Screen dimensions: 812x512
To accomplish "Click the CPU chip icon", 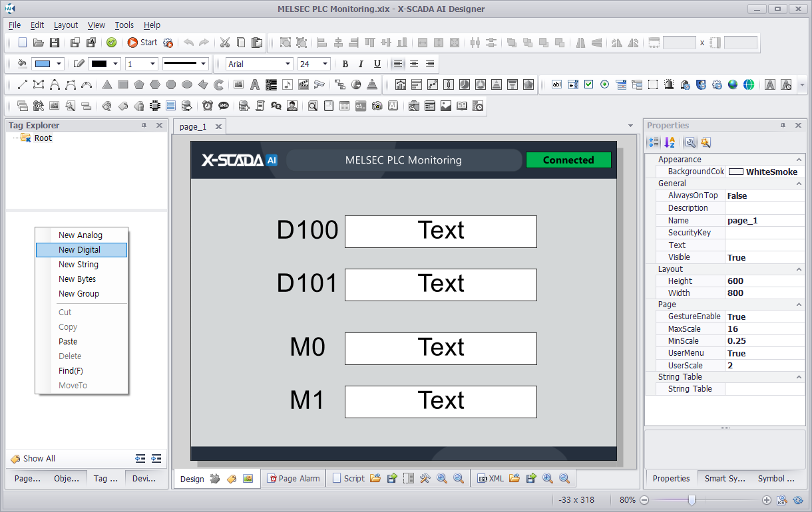I will tap(155, 105).
